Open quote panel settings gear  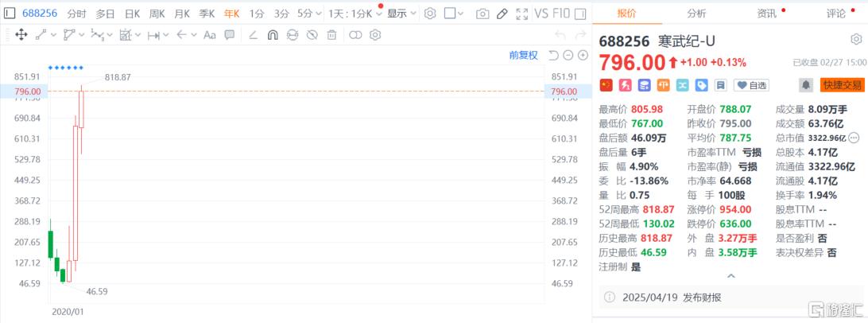(x=856, y=39)
